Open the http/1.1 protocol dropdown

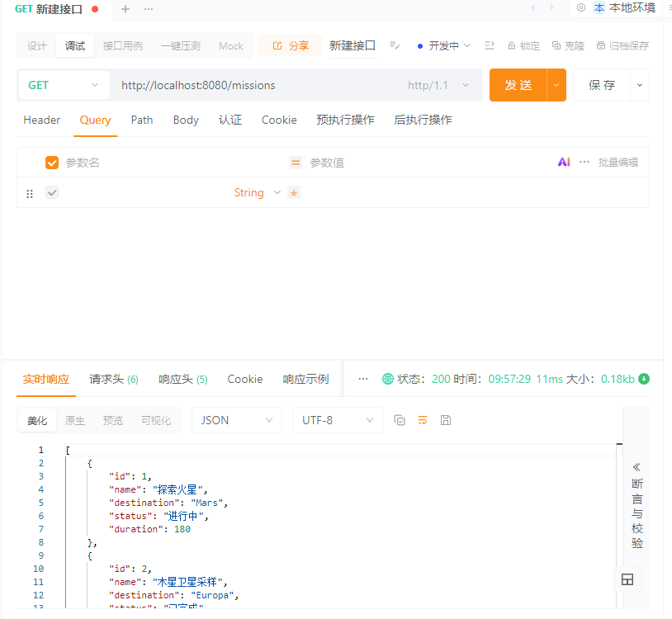[x=438, y=85]
